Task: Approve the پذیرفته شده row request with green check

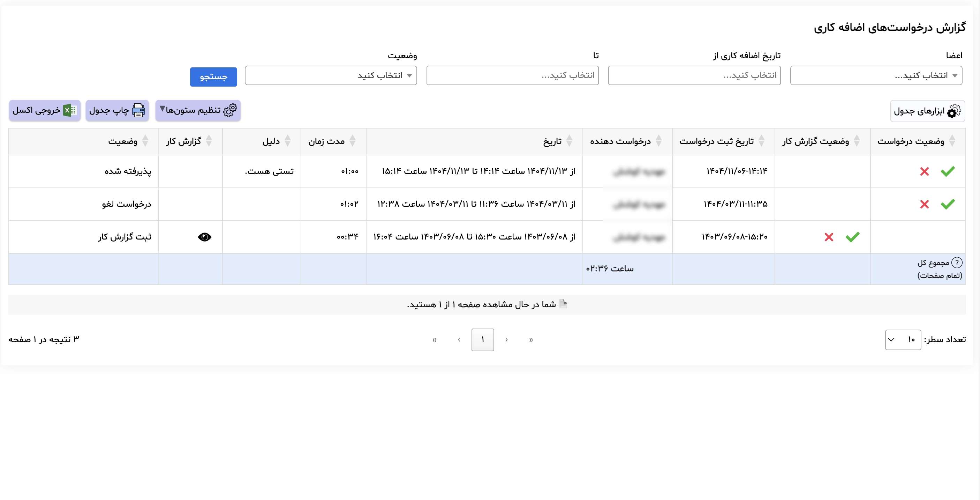Action: (948, 171)
